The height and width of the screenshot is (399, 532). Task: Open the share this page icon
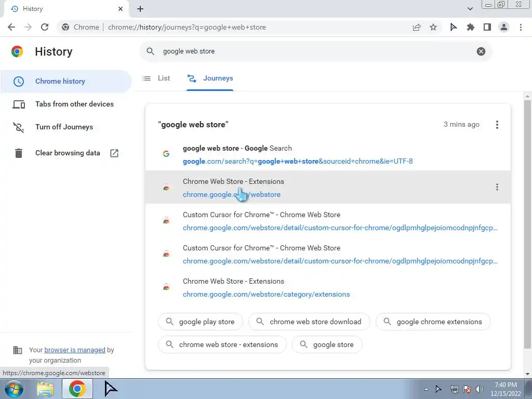417,27
